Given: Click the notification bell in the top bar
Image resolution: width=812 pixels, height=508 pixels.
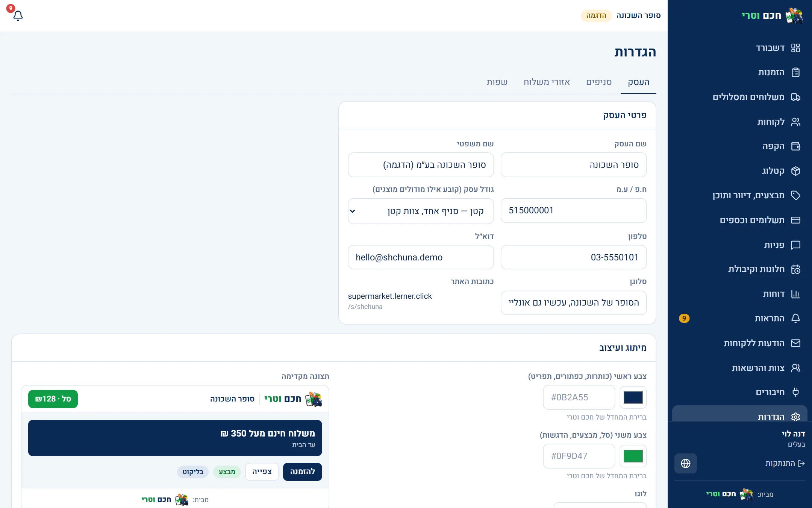Looking at the screenshot, I should (x=18, y=15).
